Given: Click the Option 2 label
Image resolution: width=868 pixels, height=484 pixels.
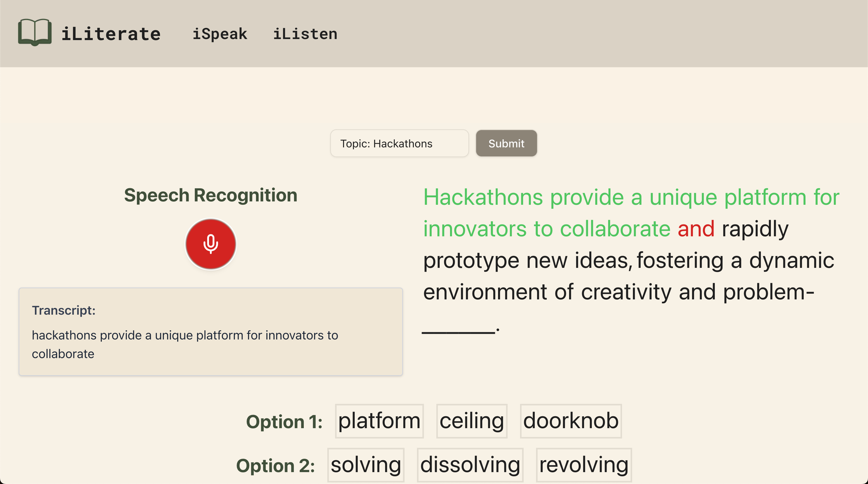Looking at the screenshot, I should [x=275, y=465].
